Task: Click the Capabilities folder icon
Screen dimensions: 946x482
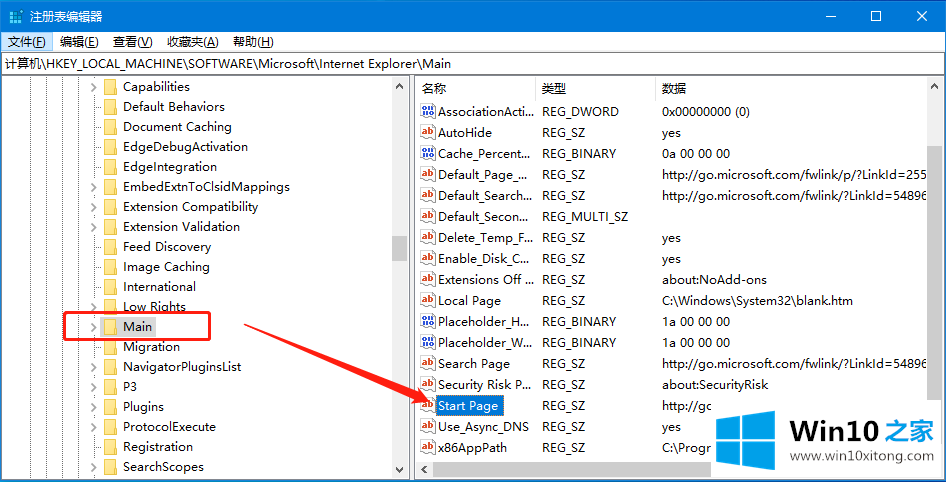Action: (x=110, y=87)
